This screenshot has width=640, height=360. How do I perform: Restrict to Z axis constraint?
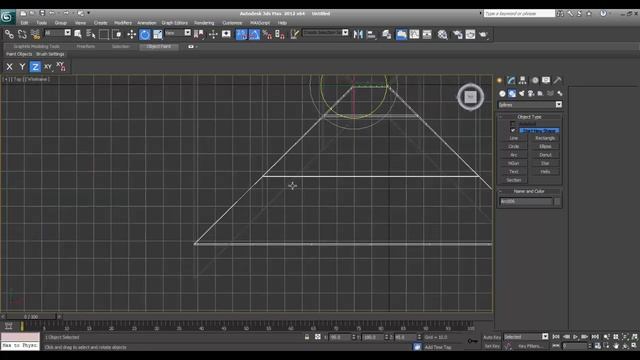click(x=35, y=67)
